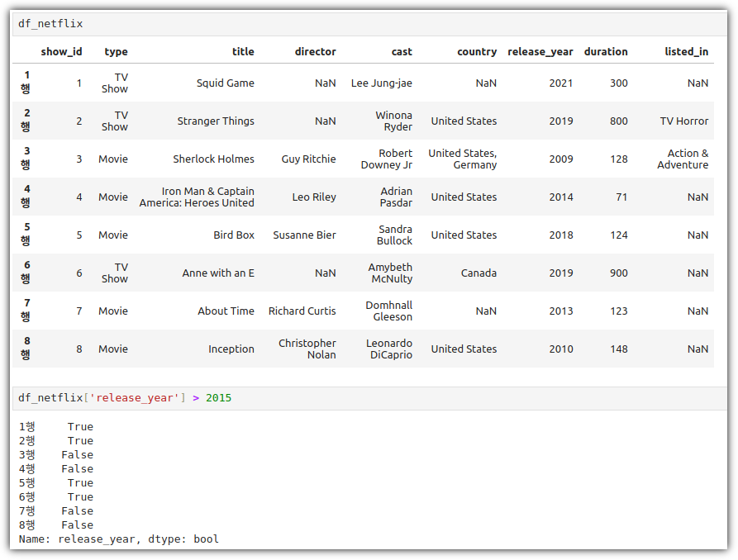
Task: Select the show_id column header
Action: (61, 52)
